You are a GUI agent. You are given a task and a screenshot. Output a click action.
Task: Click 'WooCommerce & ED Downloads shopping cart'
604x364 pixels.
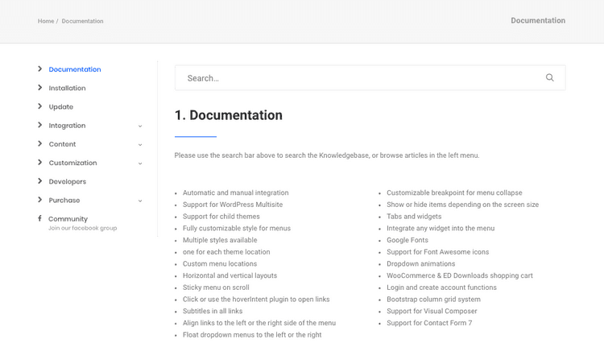(x=460, y=275)
